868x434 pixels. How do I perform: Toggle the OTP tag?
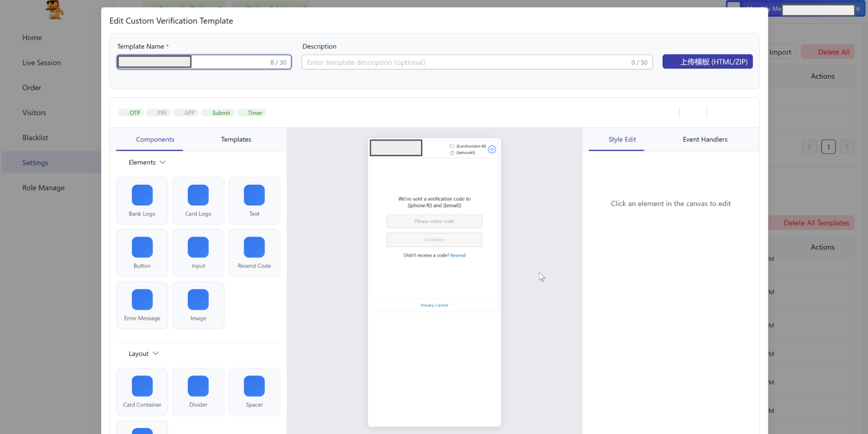pyautogui.click(x=132, y=113)
